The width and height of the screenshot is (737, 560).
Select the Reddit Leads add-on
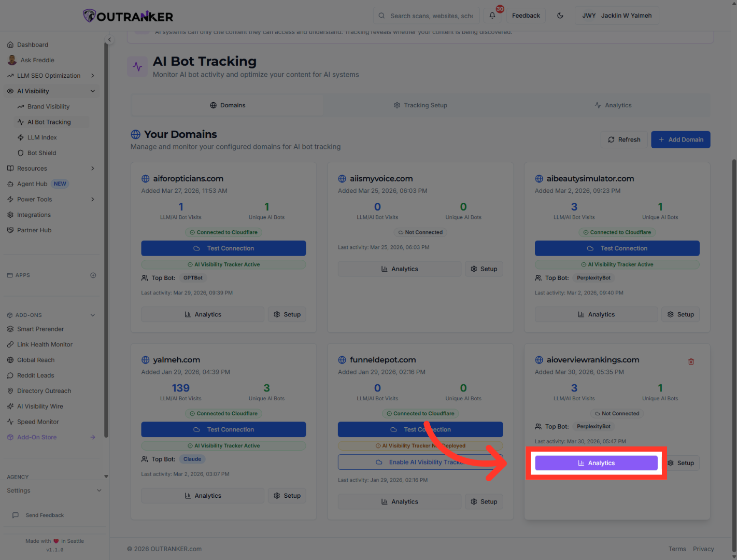point(36,375)
